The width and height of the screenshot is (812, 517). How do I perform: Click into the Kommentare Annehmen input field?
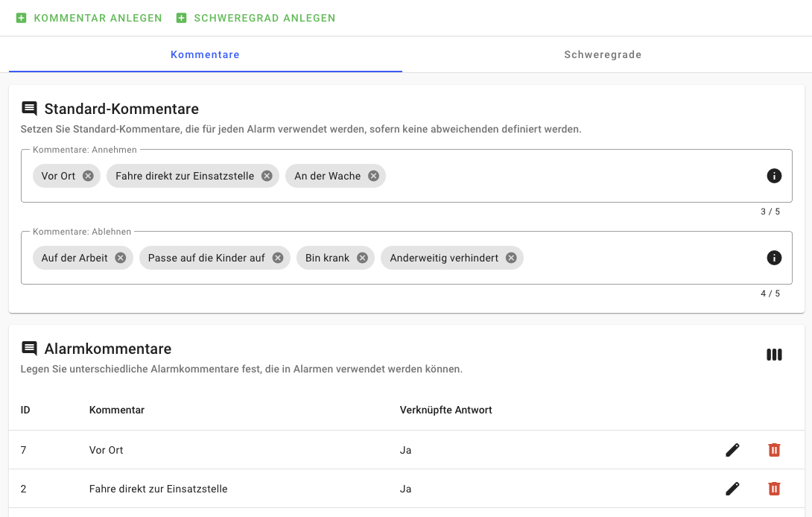(x=566, y=176)
